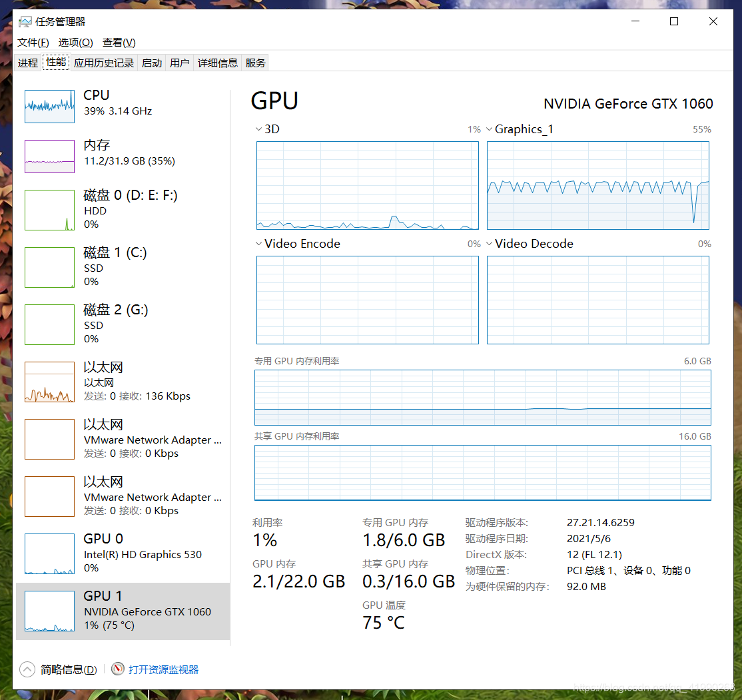Image resolution: width=742 pixels, height=700 pixels.
Task: Click driver date 2021/5/6
Action: [589, 539]
